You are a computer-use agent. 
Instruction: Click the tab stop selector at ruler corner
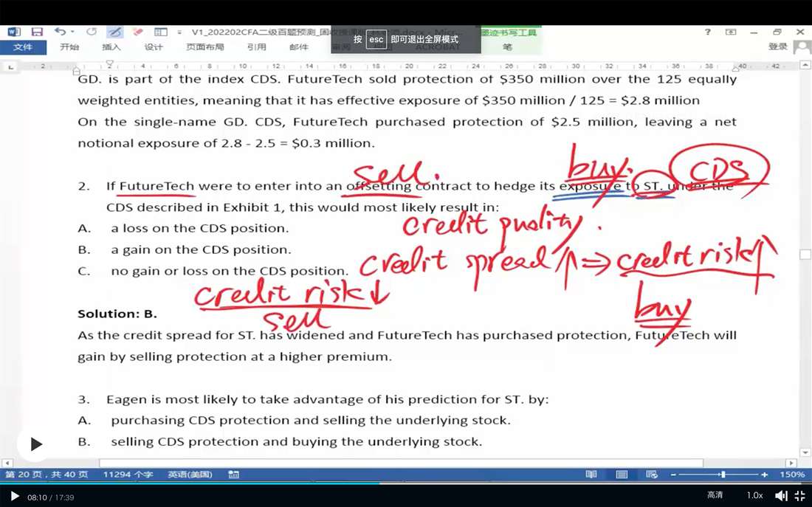[x=10, y=66]
